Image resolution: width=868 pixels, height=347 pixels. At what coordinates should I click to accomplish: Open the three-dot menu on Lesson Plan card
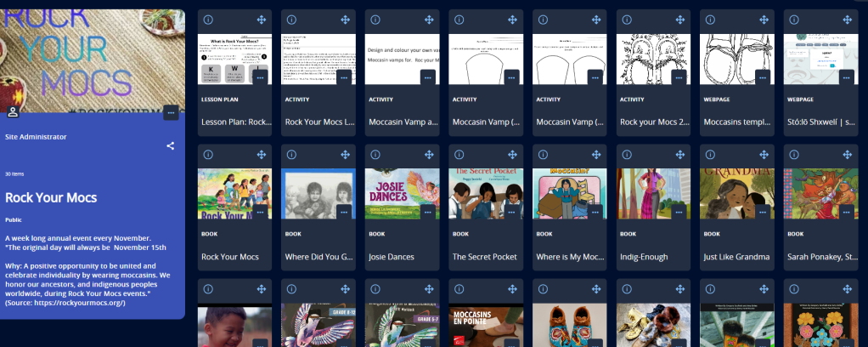(x=260, y=77)
